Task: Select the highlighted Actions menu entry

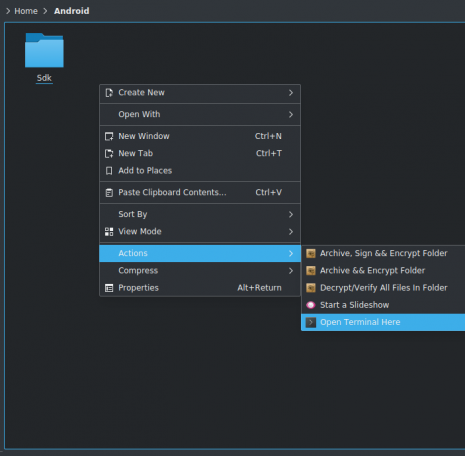Action: [200, 253]
